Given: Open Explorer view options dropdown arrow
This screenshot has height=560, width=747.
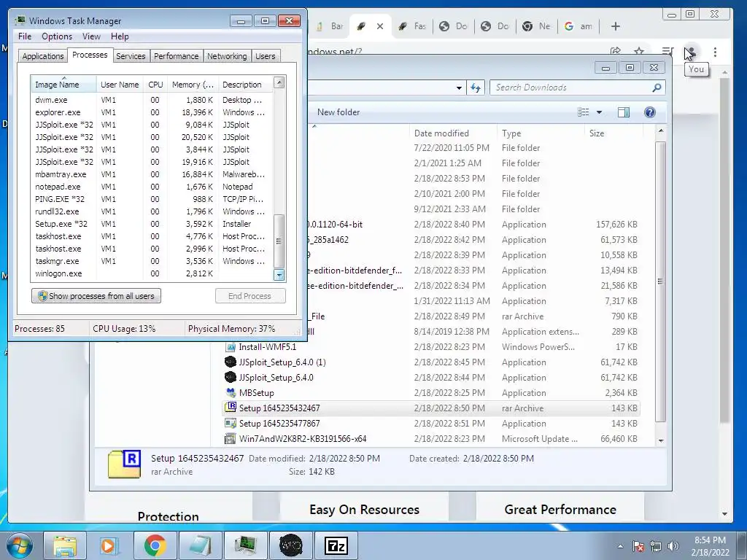Looking at the screenshot, I should (x=600, y=112).
